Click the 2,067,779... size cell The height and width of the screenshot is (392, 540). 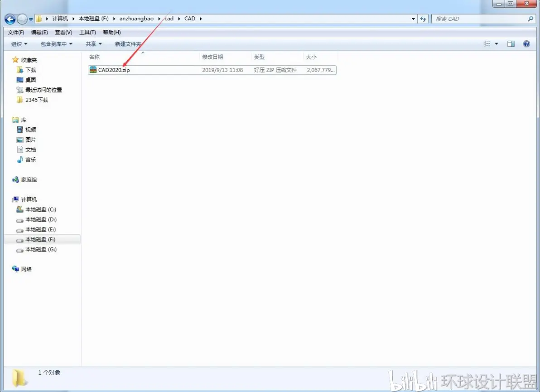pos(321,70)
